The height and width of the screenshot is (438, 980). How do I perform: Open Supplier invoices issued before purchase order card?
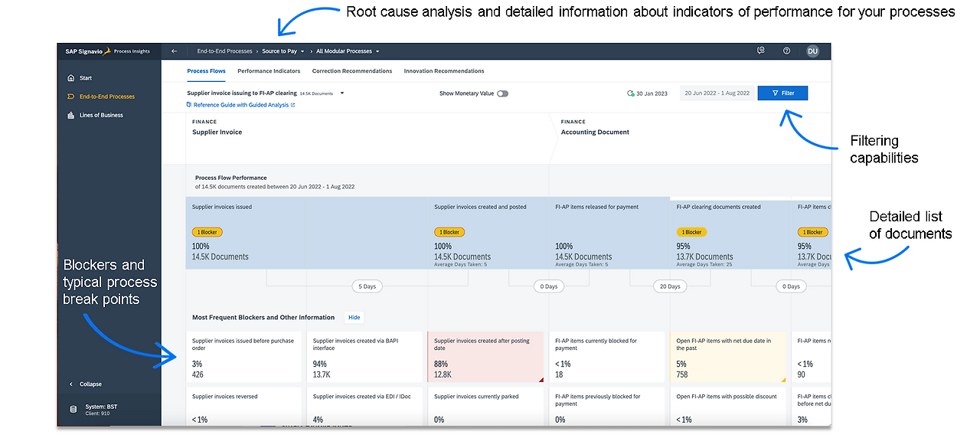click(245, 357)
